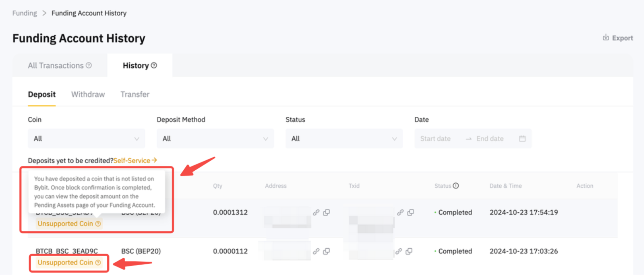Copy address of the 0.0000112 deposit
Image resolution: width=644 pixels, height=277 pixels.
click(x=326, y=251)
